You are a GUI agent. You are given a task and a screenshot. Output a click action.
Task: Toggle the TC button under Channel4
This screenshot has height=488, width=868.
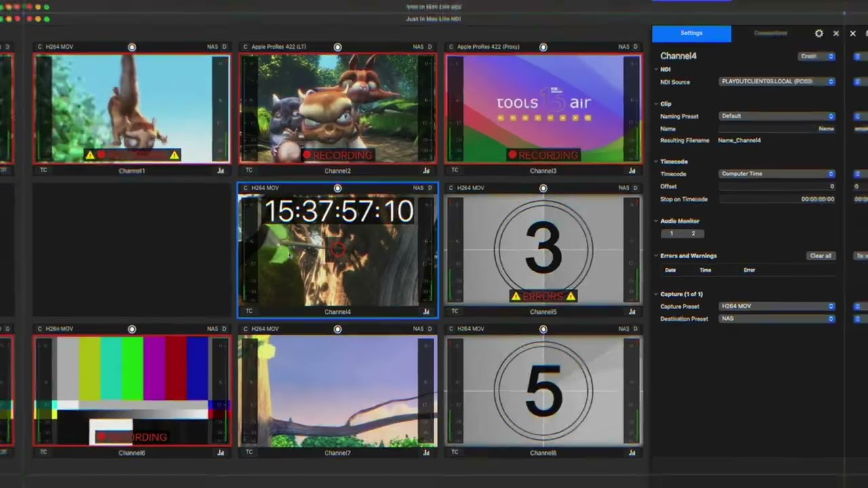tap(249, 311)
